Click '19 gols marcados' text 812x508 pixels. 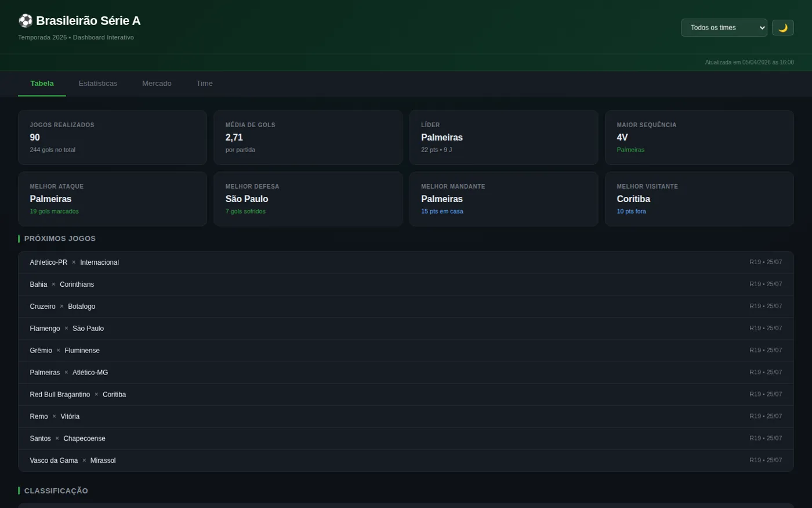point(55,211)
